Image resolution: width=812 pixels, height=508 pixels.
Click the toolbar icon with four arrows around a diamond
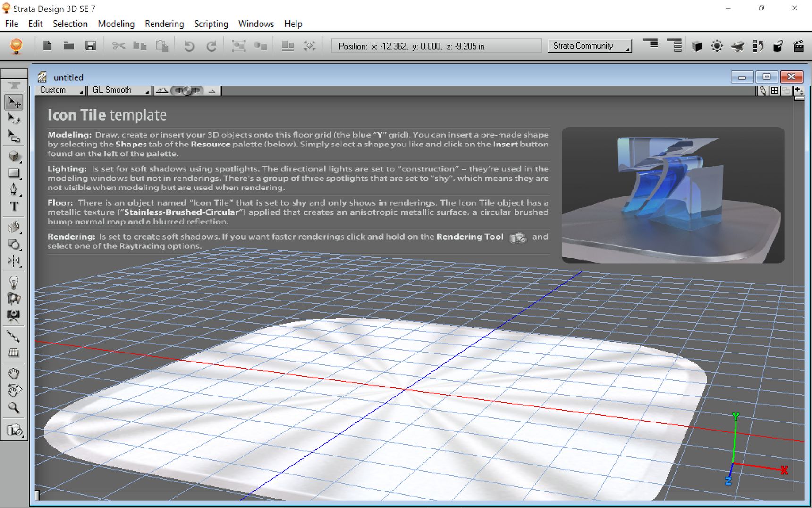pyautogui.click(x=310, y=46)
